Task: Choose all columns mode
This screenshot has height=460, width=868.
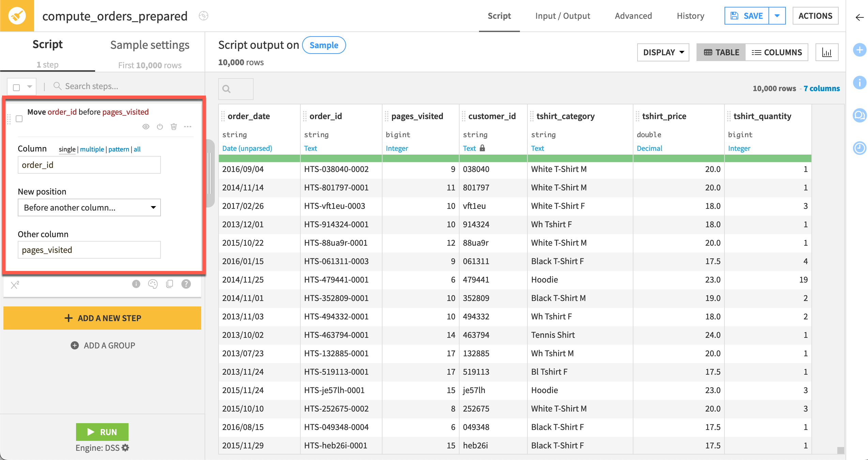Action: tap(137, 149)
